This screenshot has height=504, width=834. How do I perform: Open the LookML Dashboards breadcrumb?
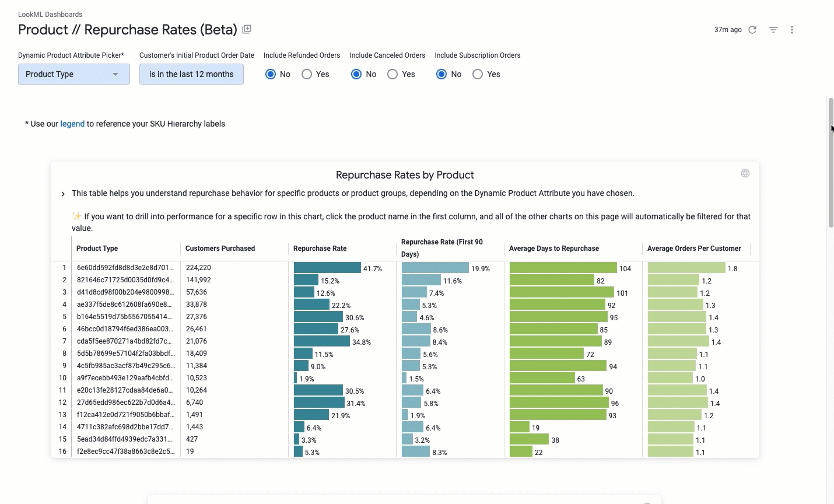tap(50, 15)
